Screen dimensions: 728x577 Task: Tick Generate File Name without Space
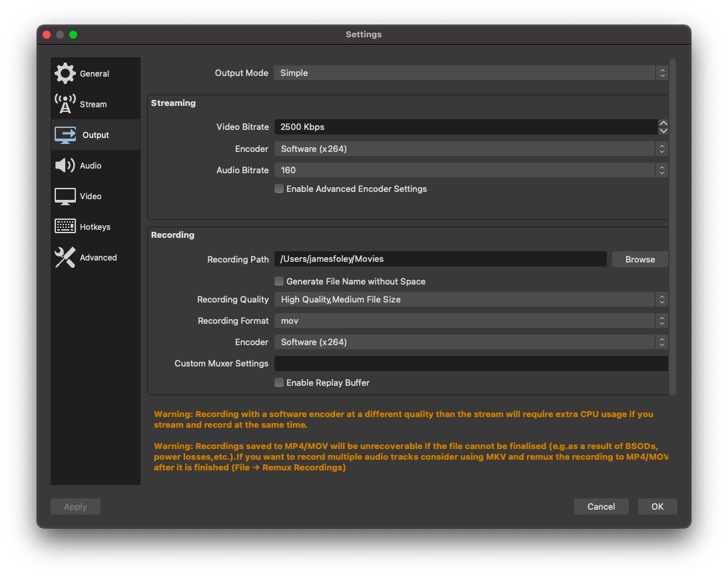[x=279, y=281]
